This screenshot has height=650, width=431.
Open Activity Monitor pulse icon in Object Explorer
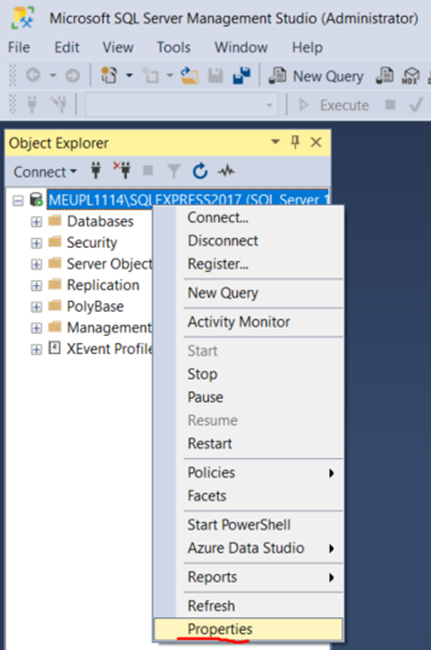point(226,171)
